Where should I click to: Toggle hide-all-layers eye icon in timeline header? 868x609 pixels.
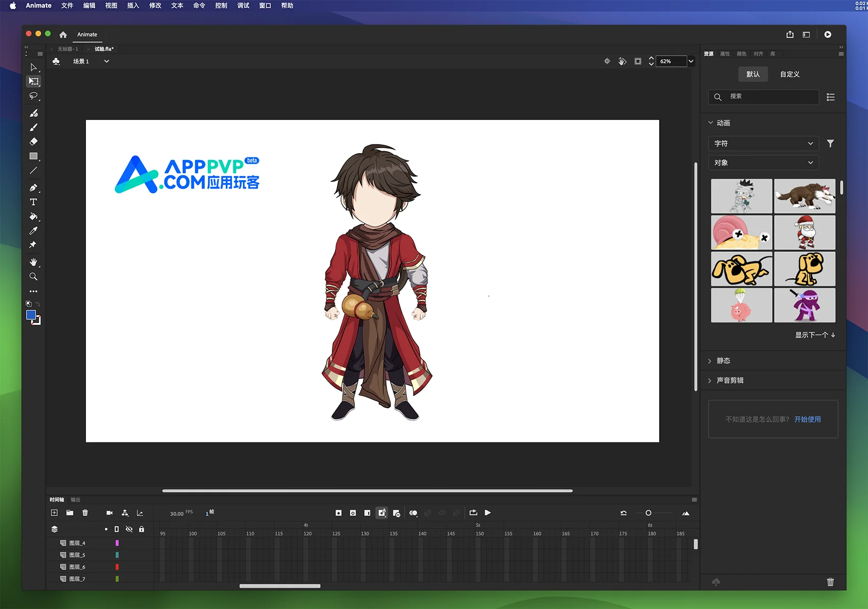[x=129, y=529]
